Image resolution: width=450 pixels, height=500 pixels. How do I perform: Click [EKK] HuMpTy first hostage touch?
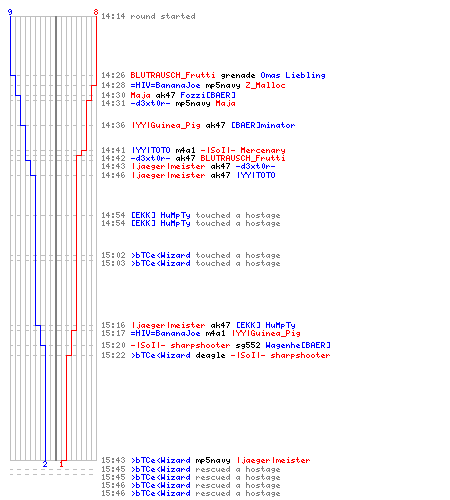coord(206,215)
